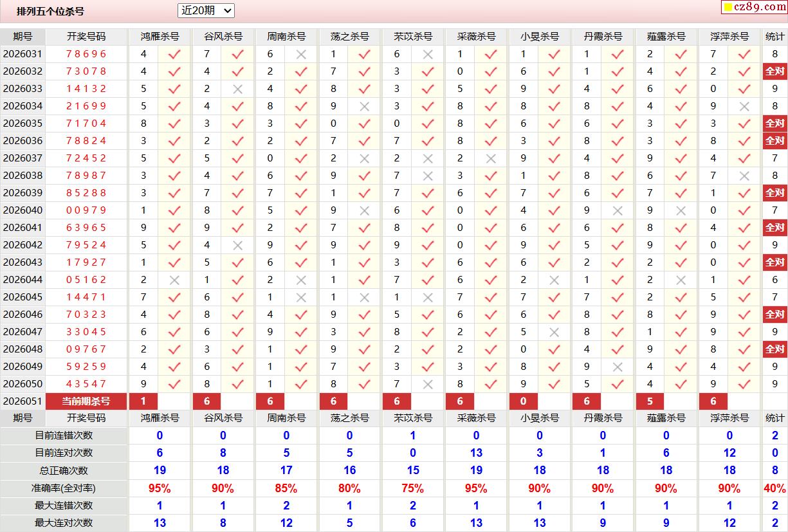Click the cross mark for 周南杀号 in row 2026045
This screenshot has height=532, width=788.
coord(301,298)
